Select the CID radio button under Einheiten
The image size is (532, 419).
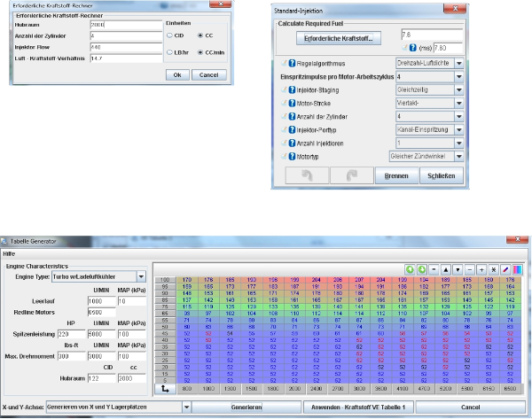click(170, 35)
